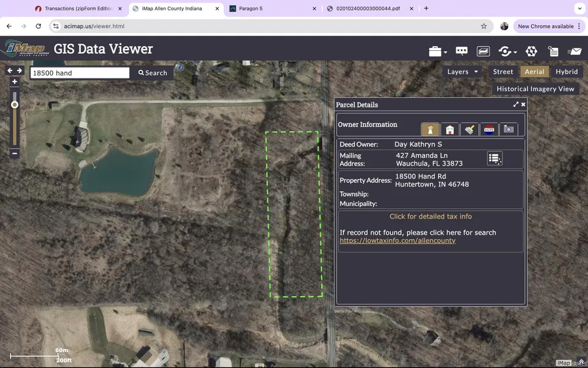This screenshot has height=368, width=588.
Task: Expand the Layers dropdown
Action: point(462,72)
